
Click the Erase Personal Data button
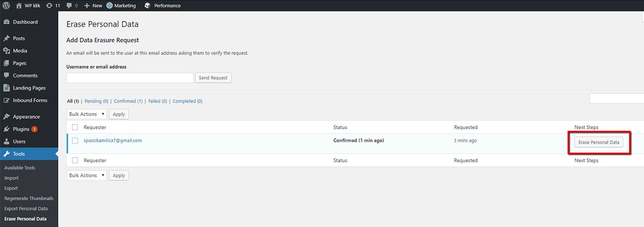pos(599,142)
